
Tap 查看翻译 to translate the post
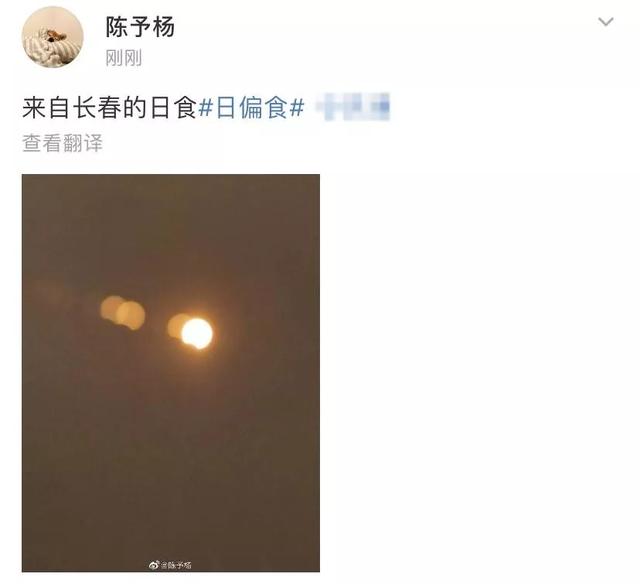click(x=62, y=143)
